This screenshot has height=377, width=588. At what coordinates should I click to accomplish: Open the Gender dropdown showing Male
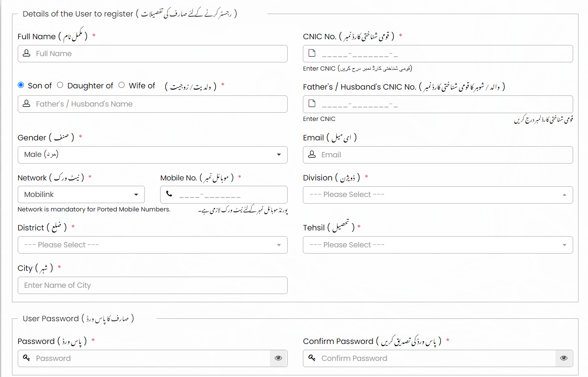tap(153, 155)
